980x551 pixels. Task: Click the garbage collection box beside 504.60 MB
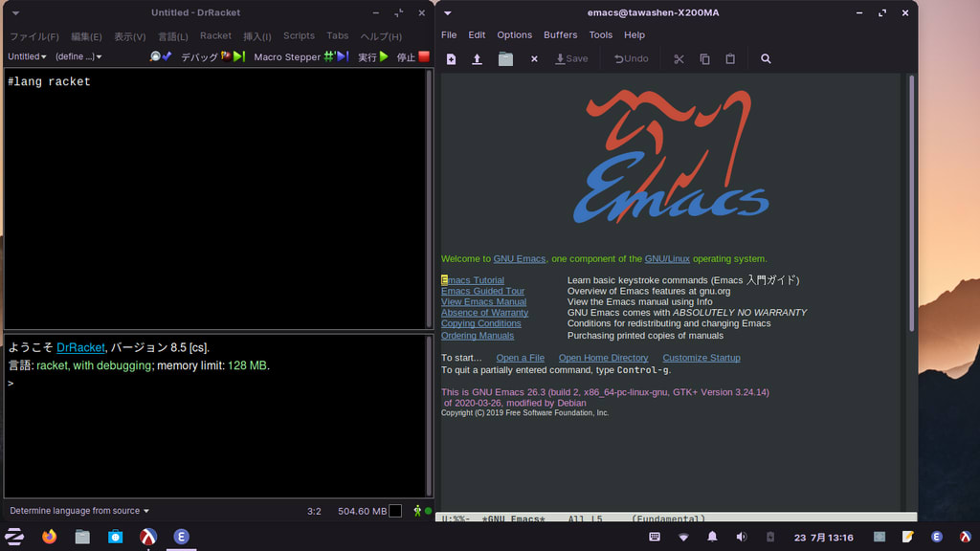click(395, 511)
